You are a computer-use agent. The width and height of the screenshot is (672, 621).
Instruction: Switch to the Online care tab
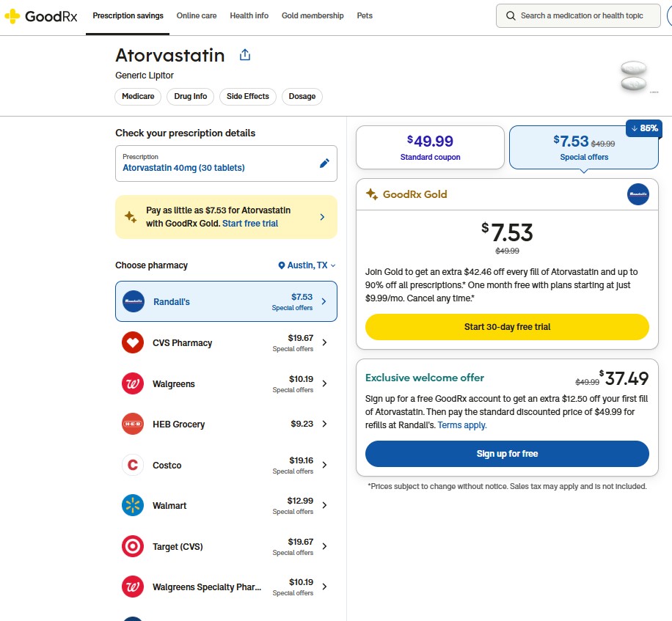pyautogui.click(x=197, y=15)
